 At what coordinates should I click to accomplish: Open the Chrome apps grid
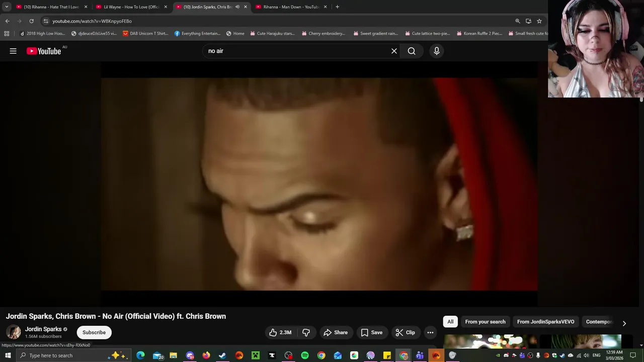pos(7,34)
